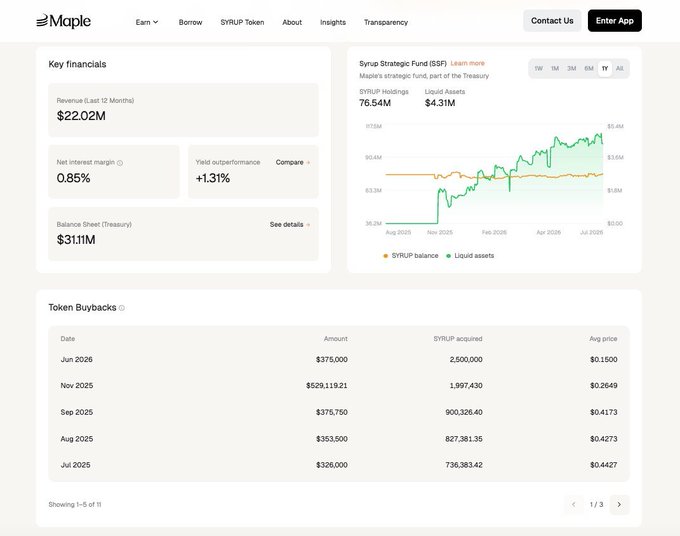Click the $0.2649 average price cell
Image resolution: width=680 pixels, height=536 pixels.
coord(603,386)
